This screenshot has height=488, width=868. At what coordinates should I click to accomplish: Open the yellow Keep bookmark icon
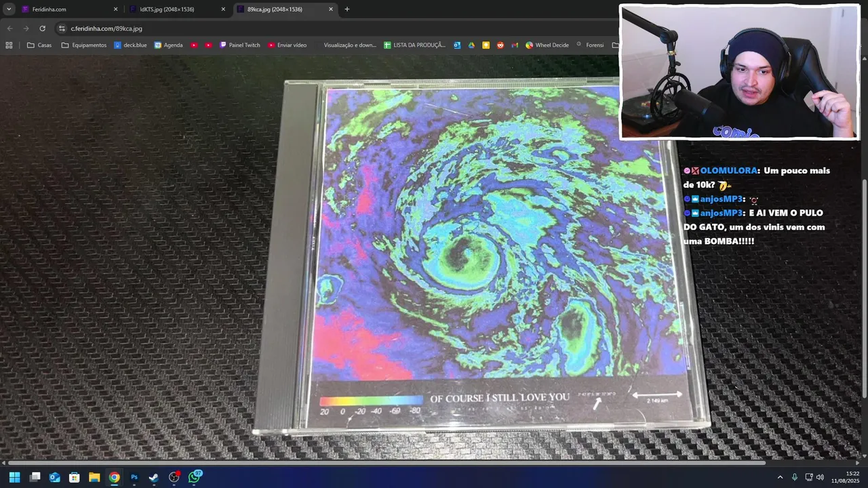pos(486,45)
